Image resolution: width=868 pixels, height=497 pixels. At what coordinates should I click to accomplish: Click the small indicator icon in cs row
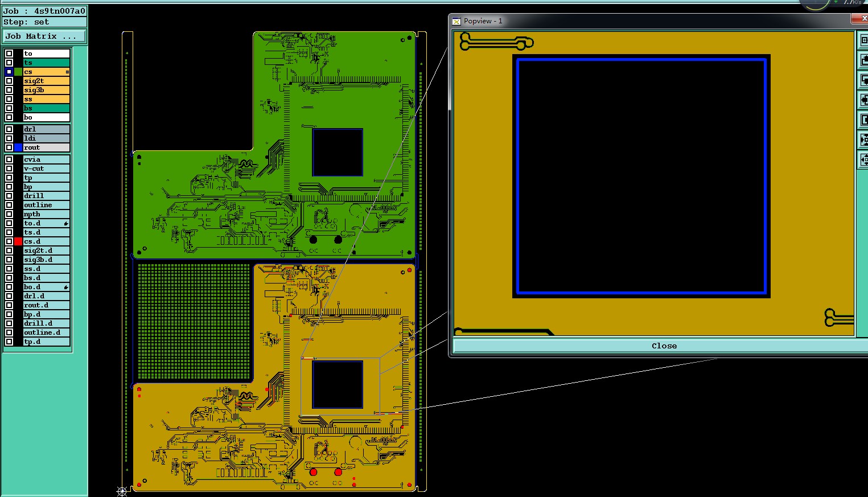pos(67,72)
